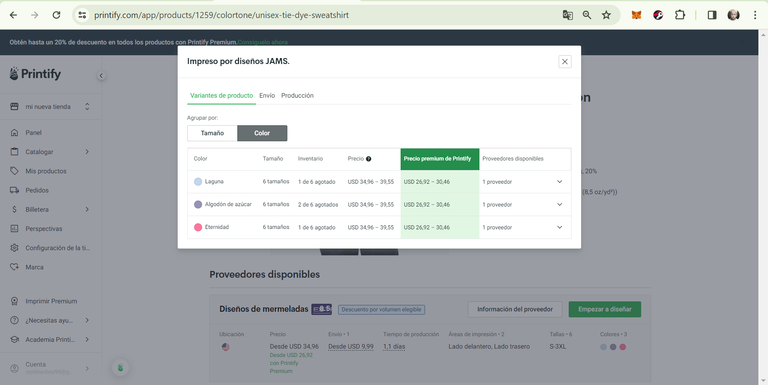Click the Catalogar sidebar icon

tap(14, 152)
